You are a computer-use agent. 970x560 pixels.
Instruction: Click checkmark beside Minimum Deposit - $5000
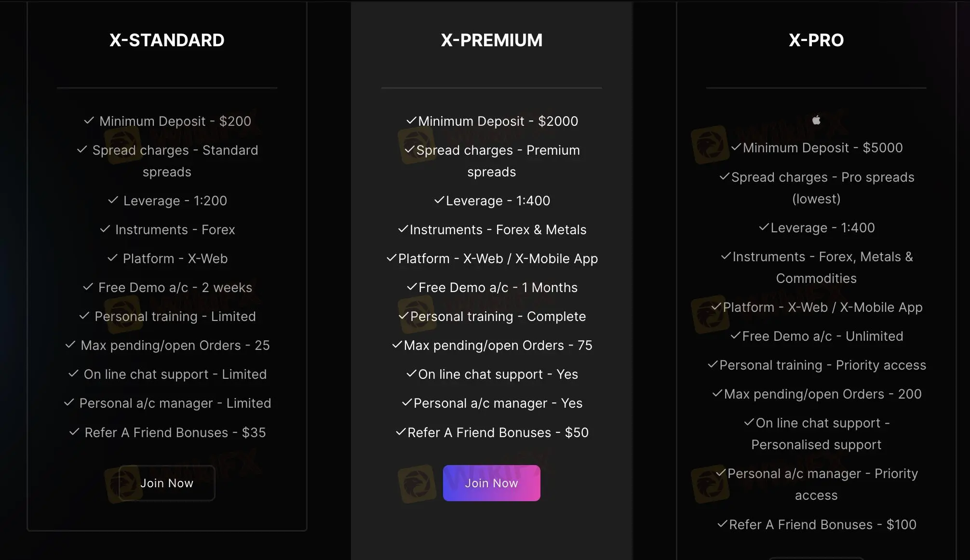pyautogui.click(x=736, y=147)
